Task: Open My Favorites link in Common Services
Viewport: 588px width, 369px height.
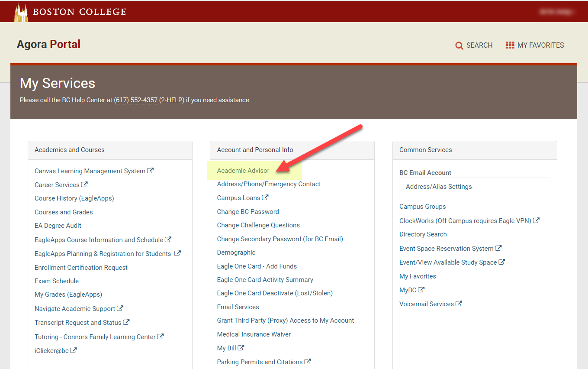Action: [x=418, y=276]
